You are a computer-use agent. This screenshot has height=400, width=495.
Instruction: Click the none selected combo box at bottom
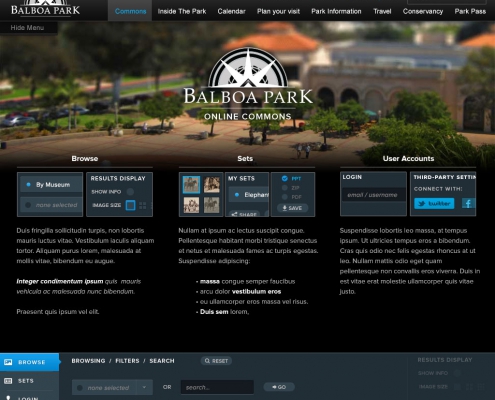click(112, 387)
